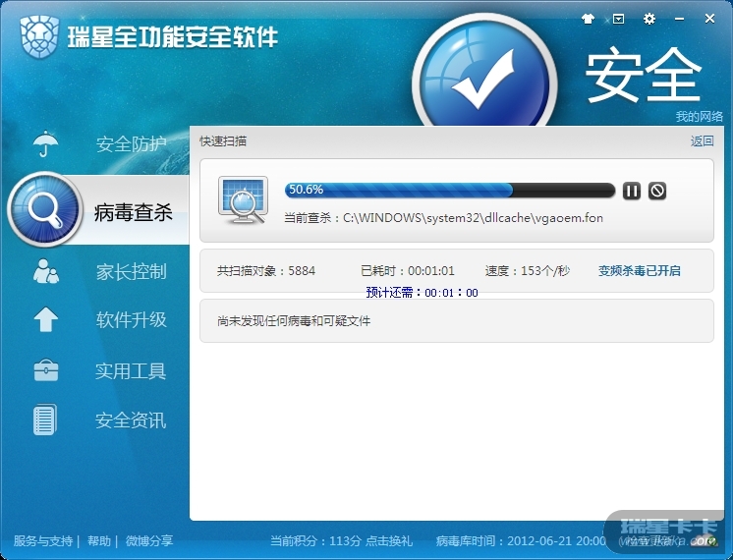Select 家长控制 menu label
This screenshot has height=560, width=733.
point(132,271)
